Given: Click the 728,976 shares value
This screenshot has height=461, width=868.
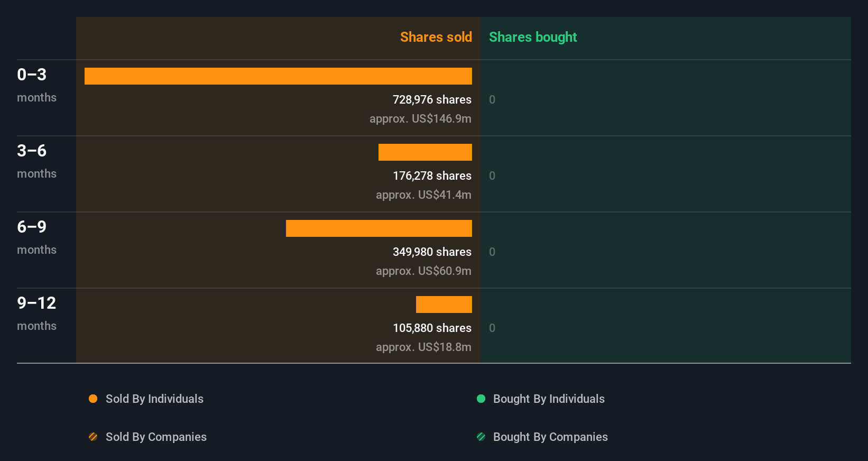Looking at the screenshot, I should click(432, 99).
